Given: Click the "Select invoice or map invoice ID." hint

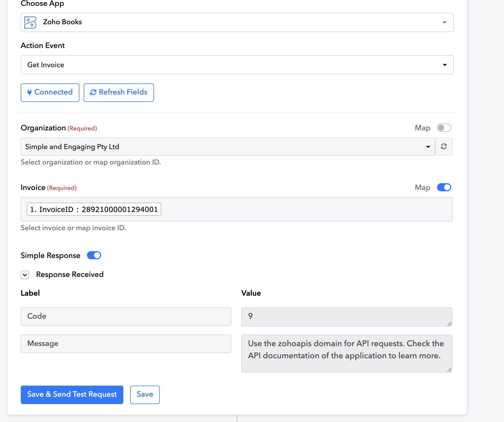Looking at the screenshot, I should tap(73, 228).
